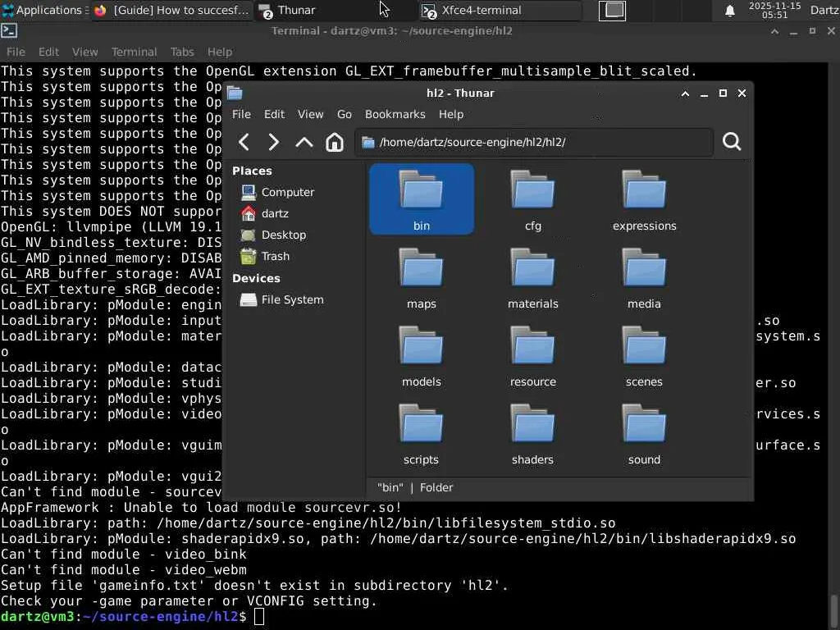The image size is (840, 630).
Task: Select the media folder
Action: 644,277
